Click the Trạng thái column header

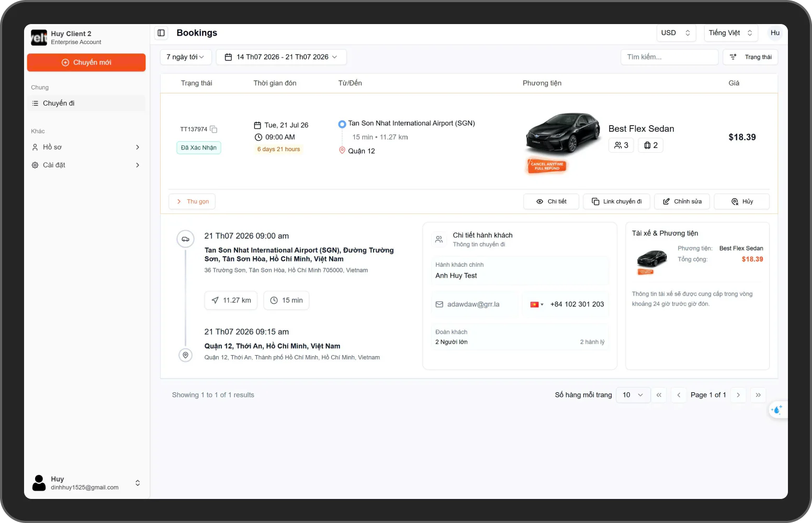196,83
